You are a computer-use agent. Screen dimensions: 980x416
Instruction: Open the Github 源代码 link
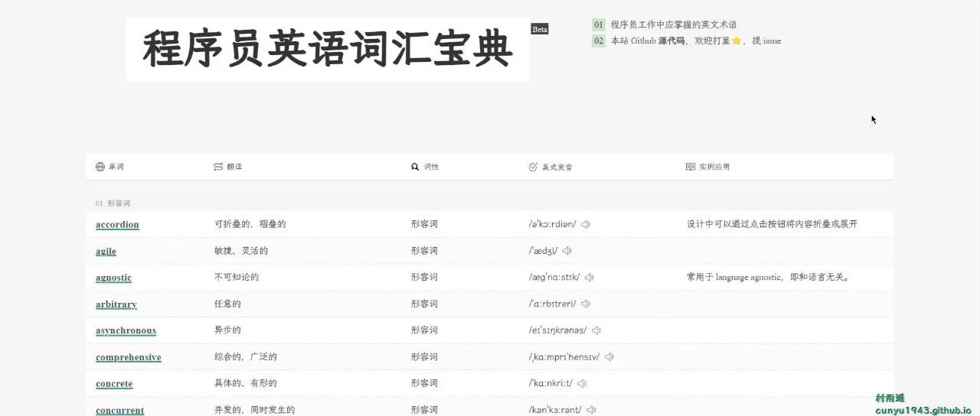point(671,41)
